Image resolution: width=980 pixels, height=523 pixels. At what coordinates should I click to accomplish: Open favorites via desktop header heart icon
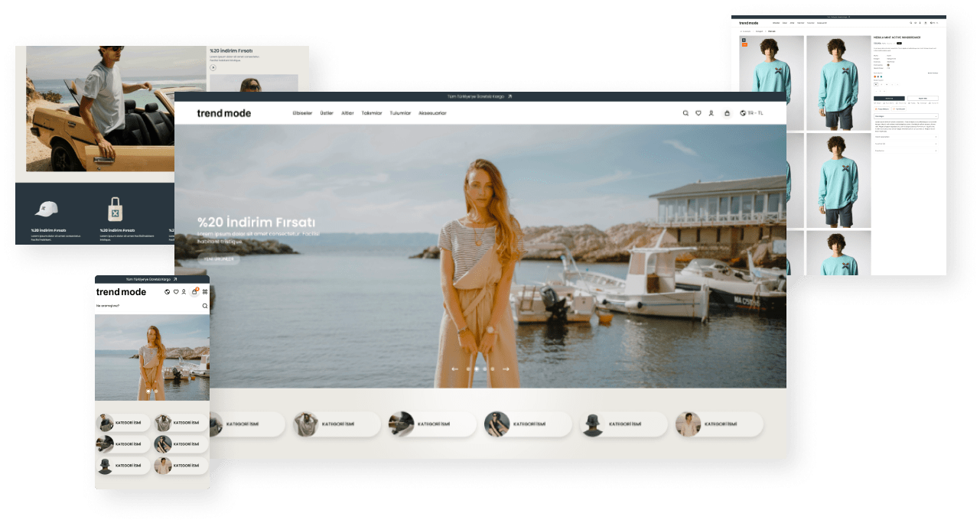click(x=698, y=113)
